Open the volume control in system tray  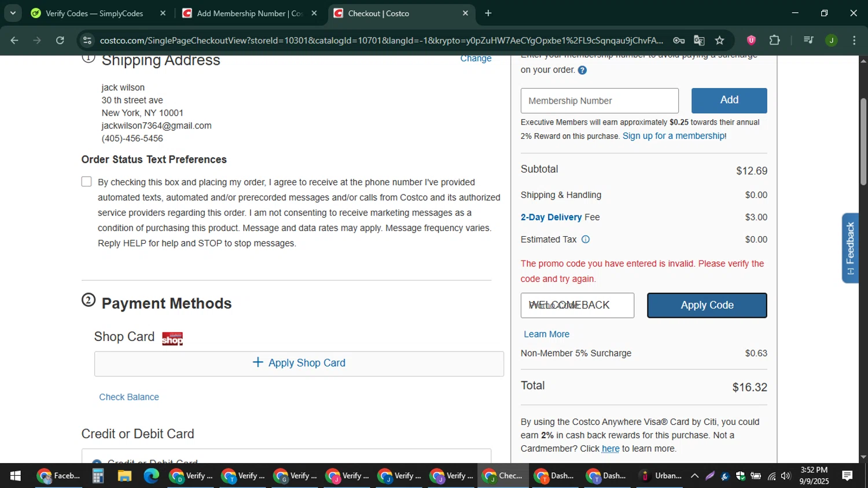[x=786, y=476]
